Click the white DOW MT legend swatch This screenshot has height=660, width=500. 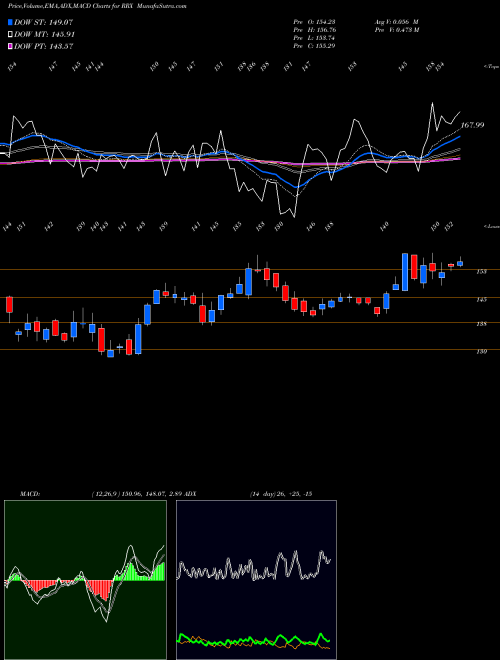(x=10, y=34)
